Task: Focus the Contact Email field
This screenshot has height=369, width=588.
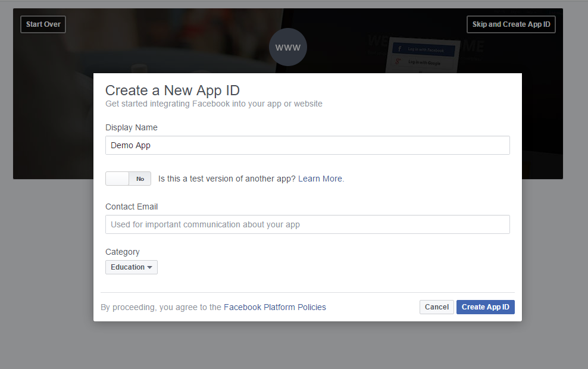Action: click(308, 224)
